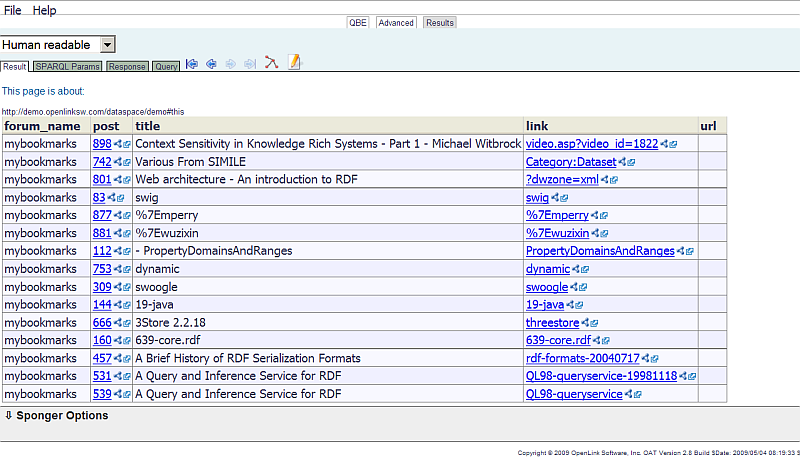The image size is (800, 460).
Task: Advance with the forward arrow icon
Action: point(231,64)
